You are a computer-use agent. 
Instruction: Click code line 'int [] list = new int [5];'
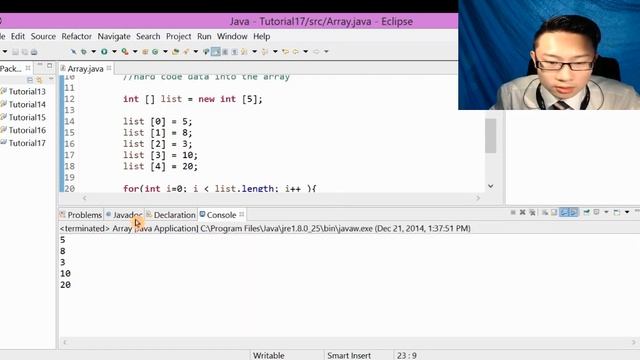point(193,99)
